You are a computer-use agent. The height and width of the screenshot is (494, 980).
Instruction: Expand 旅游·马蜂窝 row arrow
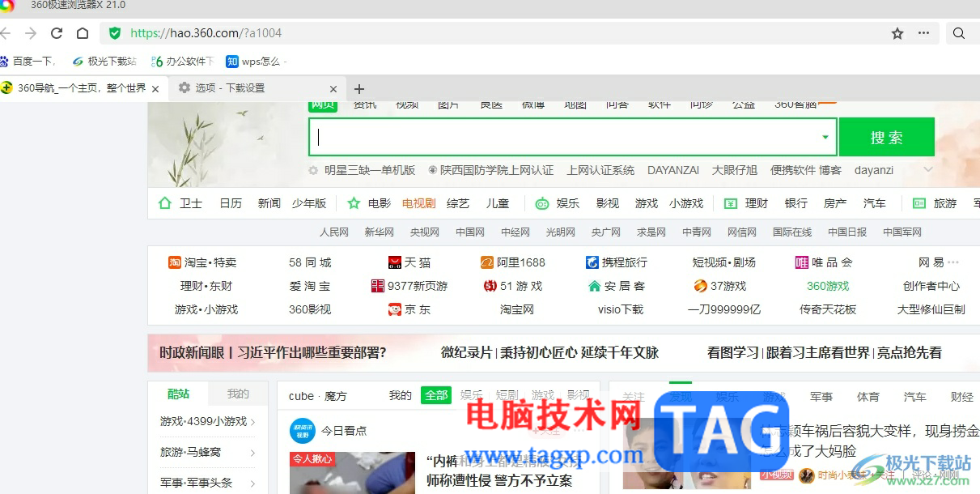pos(253,453)
